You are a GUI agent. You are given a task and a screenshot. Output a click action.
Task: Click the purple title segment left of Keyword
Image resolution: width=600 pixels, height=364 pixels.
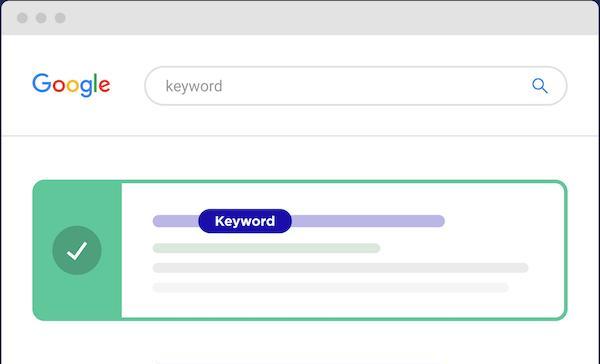(x=176, y=221)
